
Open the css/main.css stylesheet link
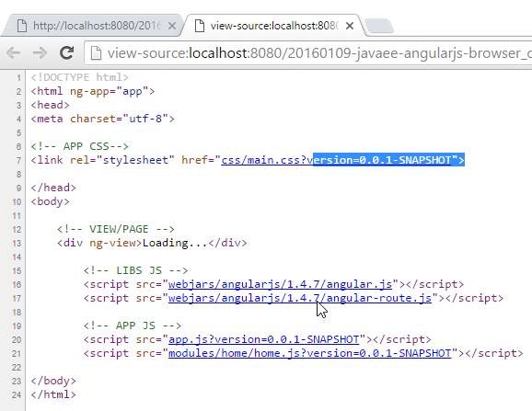click(336, 160)
